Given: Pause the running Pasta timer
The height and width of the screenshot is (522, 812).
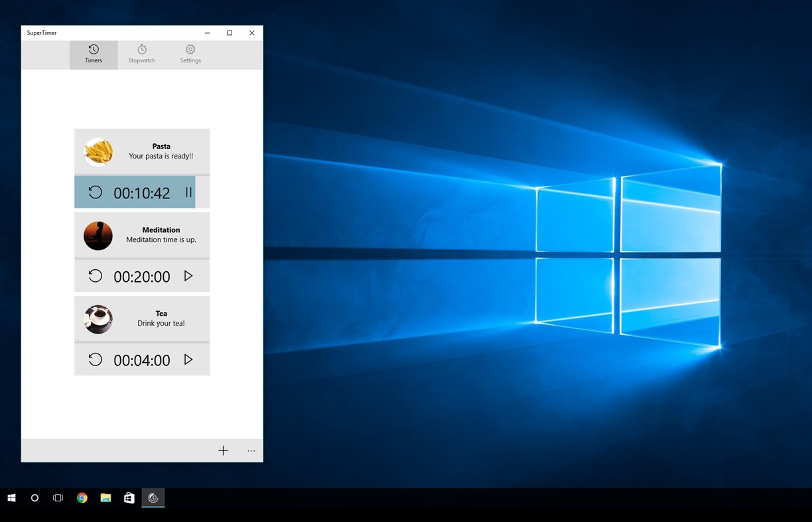Looking at the screenshot, I should [x=188, y=192].
